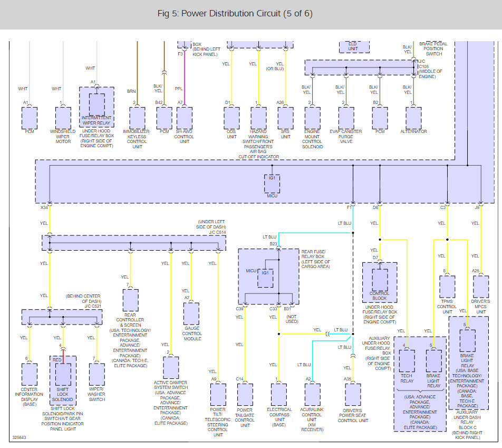Image resolution: width=502 pixels, height=448 pixels.
Task: Select the CONTROL BLOCK label
Action: 379,296
